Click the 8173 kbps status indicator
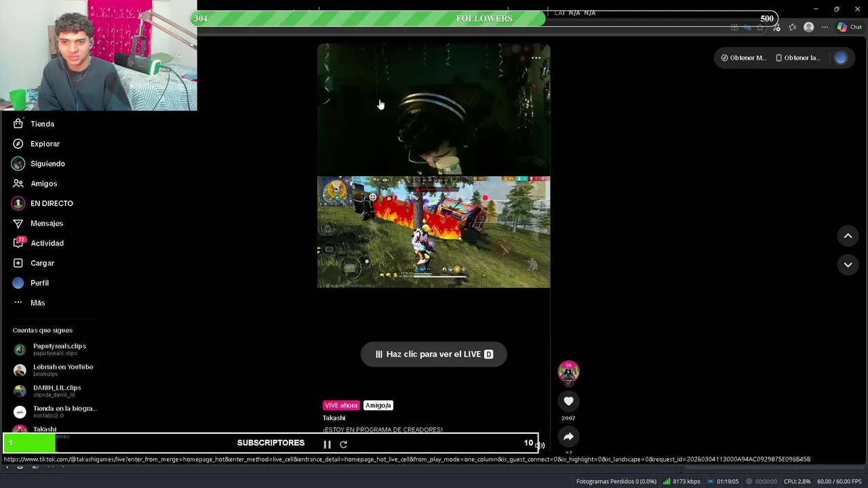Image resolution: width=868 pixels, height=488 pixels. point(682,481)
